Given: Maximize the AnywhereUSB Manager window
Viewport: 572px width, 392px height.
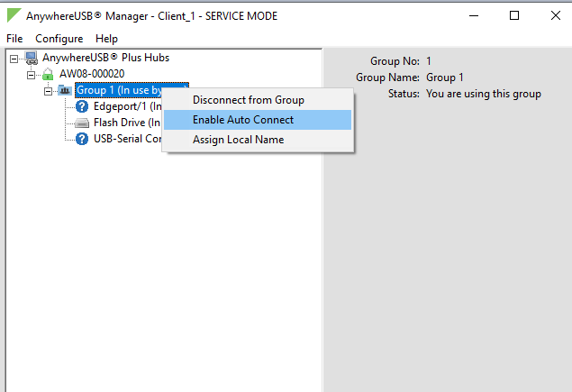Looking at the screenshot, I should 514,15.
